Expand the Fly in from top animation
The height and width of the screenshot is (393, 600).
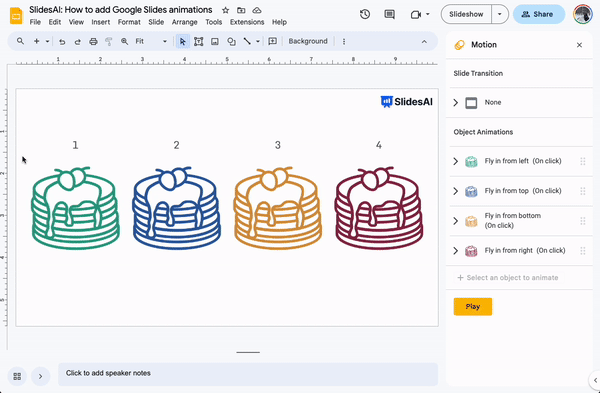coord(456,191)
